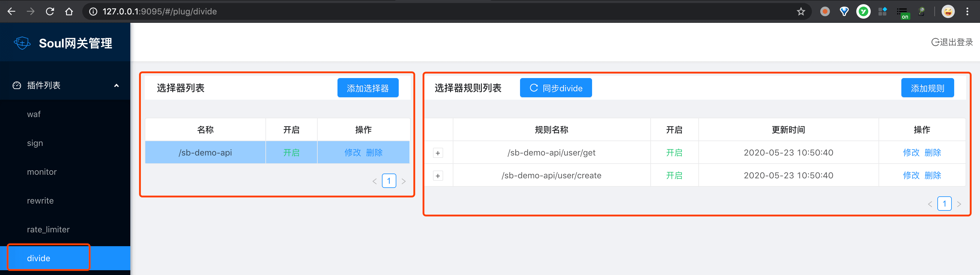Click 修改 to edit selector /sb-demo-api
Image resolution: width=980 pixels, height=275 pixels.
[x=353, y=153]
